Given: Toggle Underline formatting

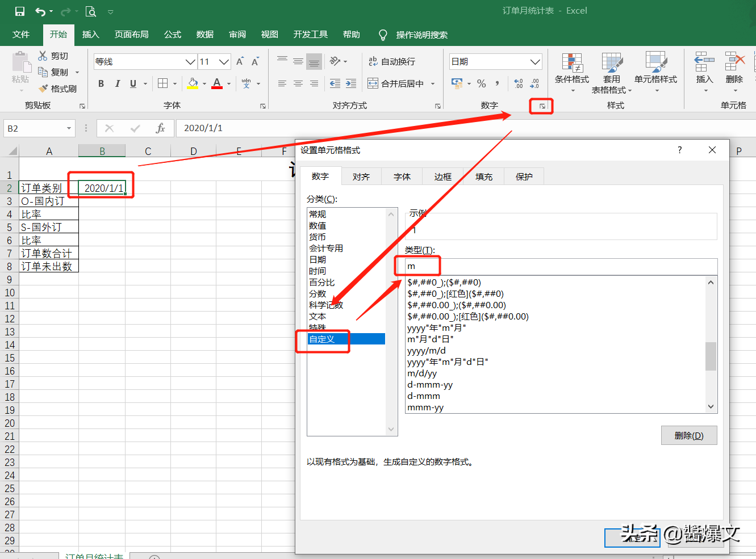Looking at the screenshot, I should tap(133, 83).
